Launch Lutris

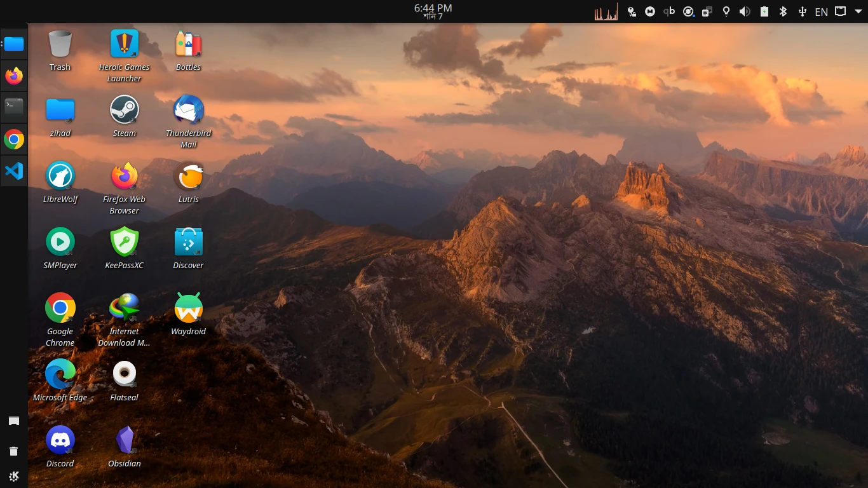point(188,174)
